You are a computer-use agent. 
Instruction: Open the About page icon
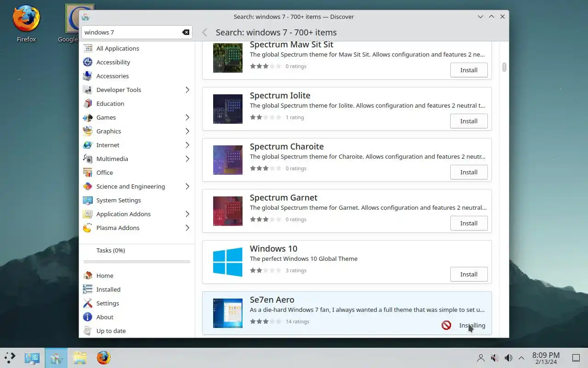pyautogui.click(x=88, y=317)
